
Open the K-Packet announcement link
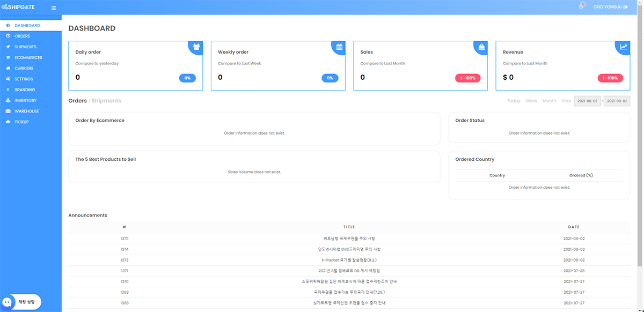point(349,259)
